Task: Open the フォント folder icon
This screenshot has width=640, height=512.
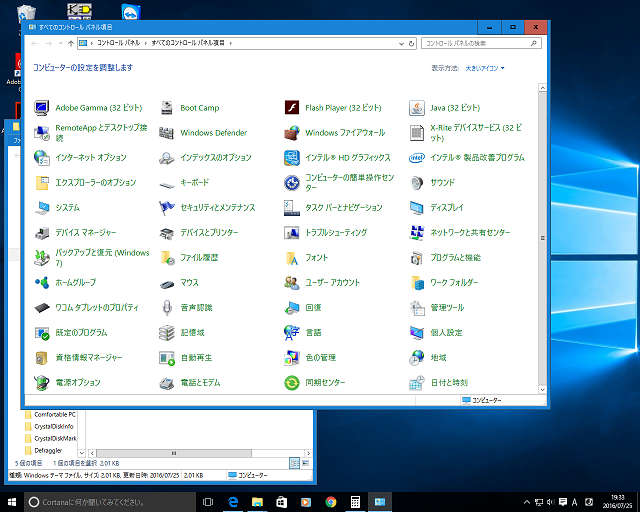Action: pyautogui.click(x=291, y=258)
